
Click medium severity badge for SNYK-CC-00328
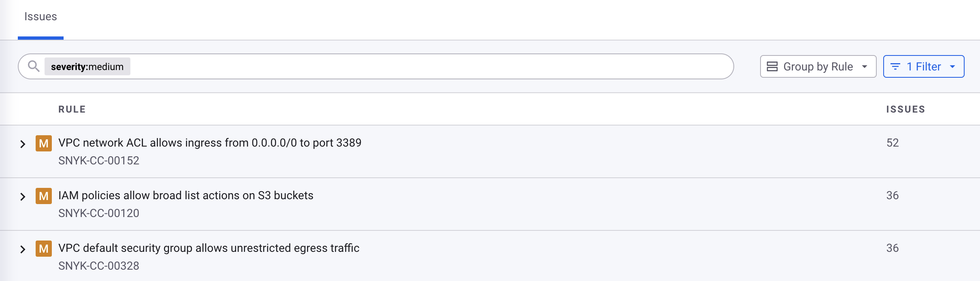44,249
